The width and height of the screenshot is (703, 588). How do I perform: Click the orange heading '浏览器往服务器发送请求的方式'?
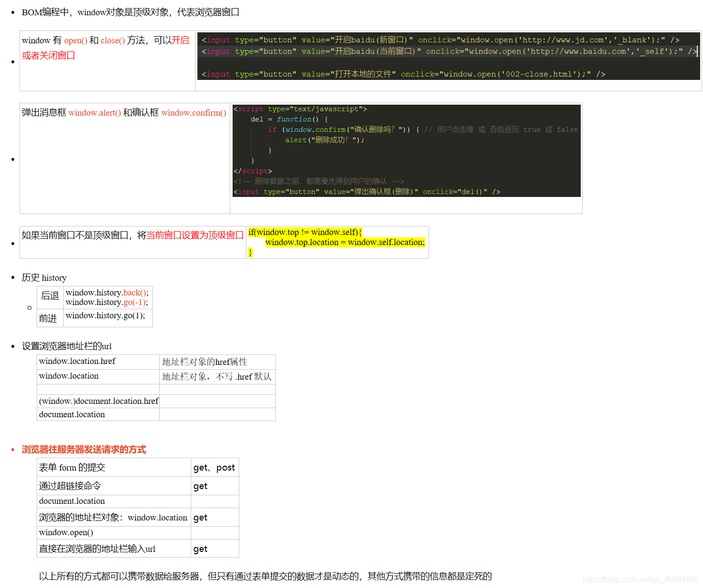(x=84, y=450)
